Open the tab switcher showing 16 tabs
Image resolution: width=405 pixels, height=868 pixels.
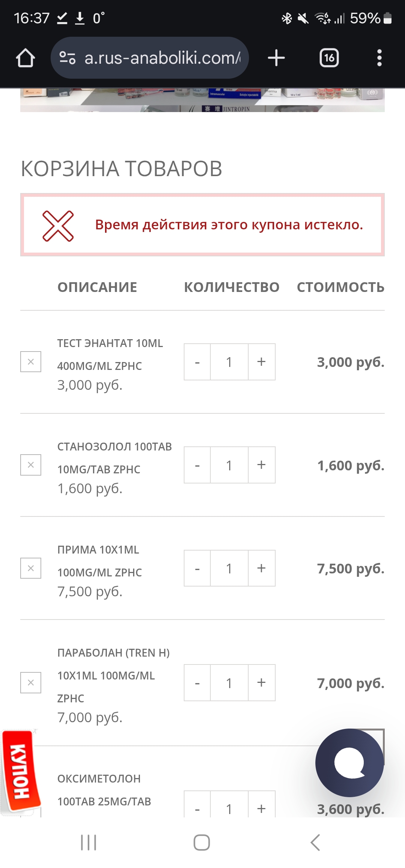click(329, 58)
